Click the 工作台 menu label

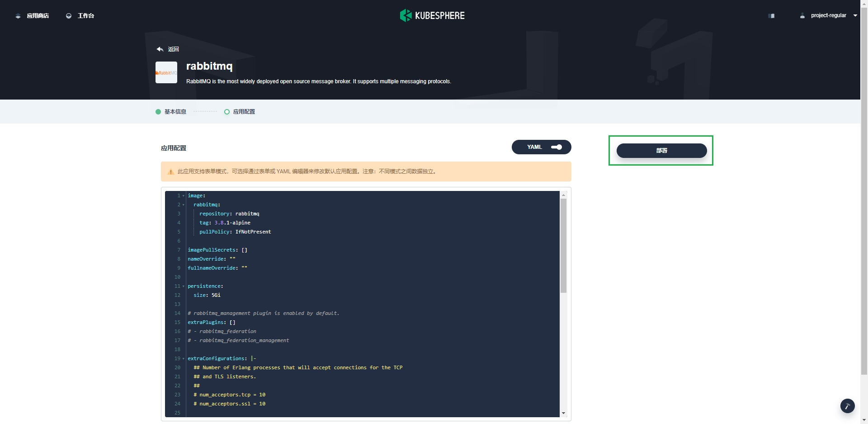[x=86, y=16]
